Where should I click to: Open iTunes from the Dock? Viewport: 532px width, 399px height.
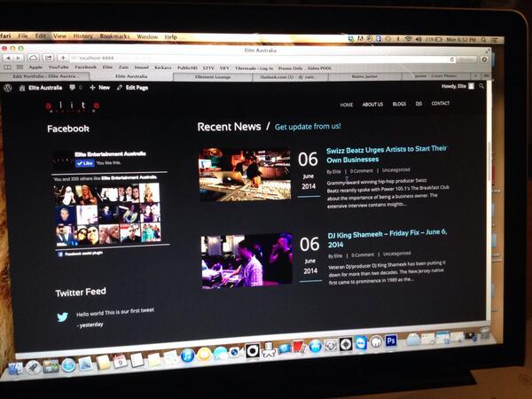pos(187,356)
